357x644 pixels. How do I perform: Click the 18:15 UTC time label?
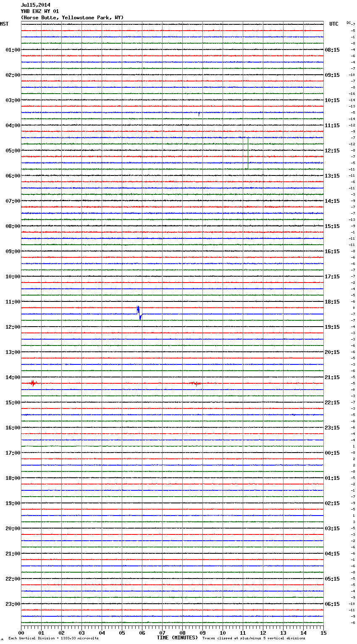point(332,302)
